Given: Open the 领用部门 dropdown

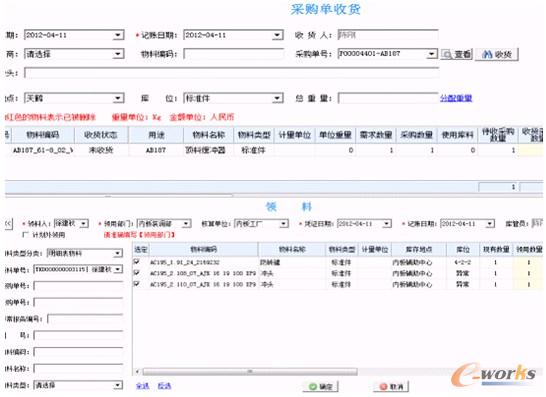Looking at the screenshot, I should (186, 223).
